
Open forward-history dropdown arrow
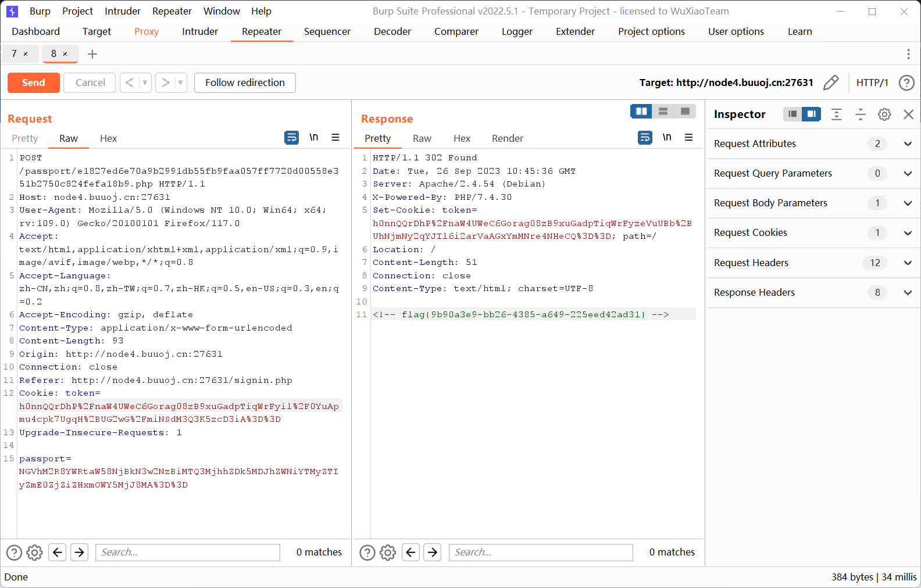[x=180, y=83]
